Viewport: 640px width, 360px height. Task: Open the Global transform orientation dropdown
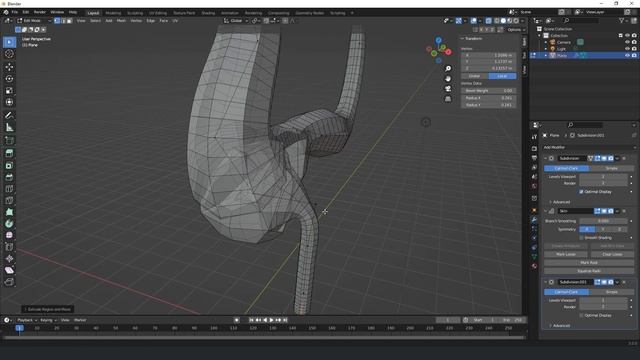[x=236, y=20]
